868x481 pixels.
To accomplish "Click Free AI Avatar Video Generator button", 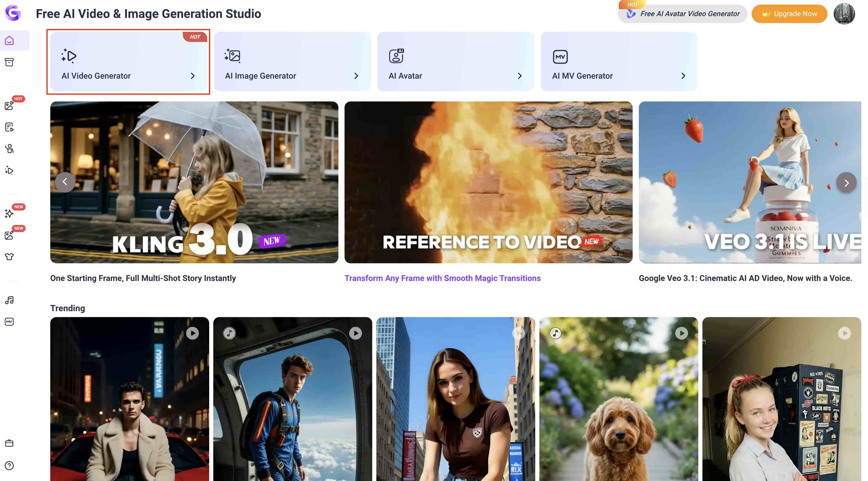I will coord(682,14).
